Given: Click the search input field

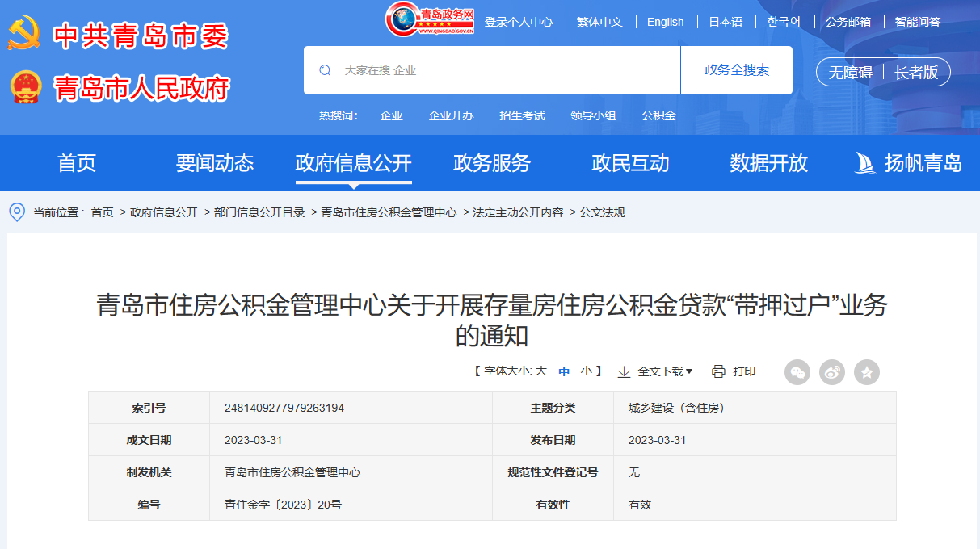Looking at the screenshot, I should (x=492, y=70).
